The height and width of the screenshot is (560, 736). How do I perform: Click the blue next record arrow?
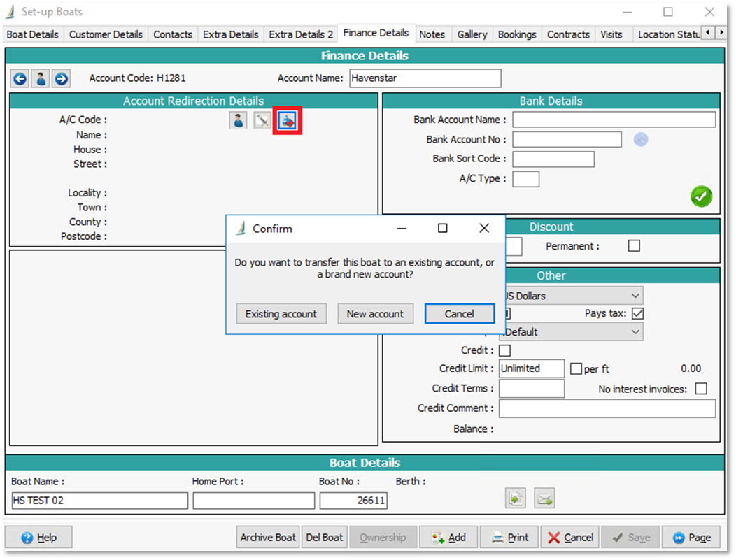[x=62, y=78]
